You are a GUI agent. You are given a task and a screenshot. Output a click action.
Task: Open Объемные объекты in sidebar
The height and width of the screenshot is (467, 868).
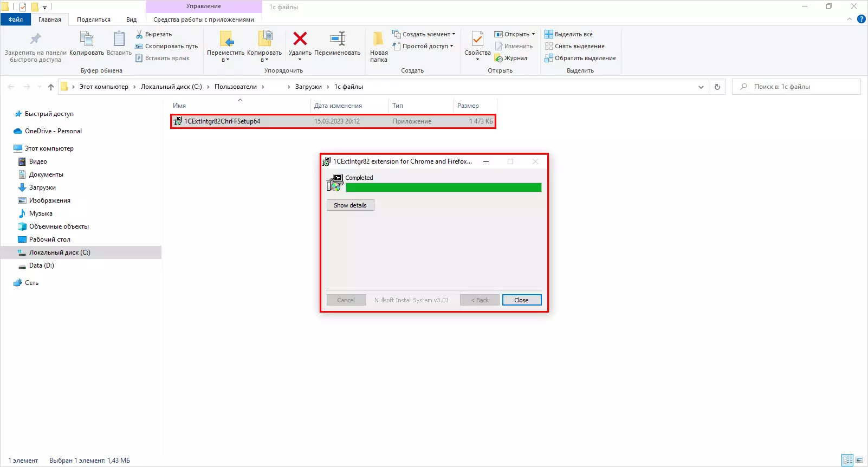click(x=59, y=226)
